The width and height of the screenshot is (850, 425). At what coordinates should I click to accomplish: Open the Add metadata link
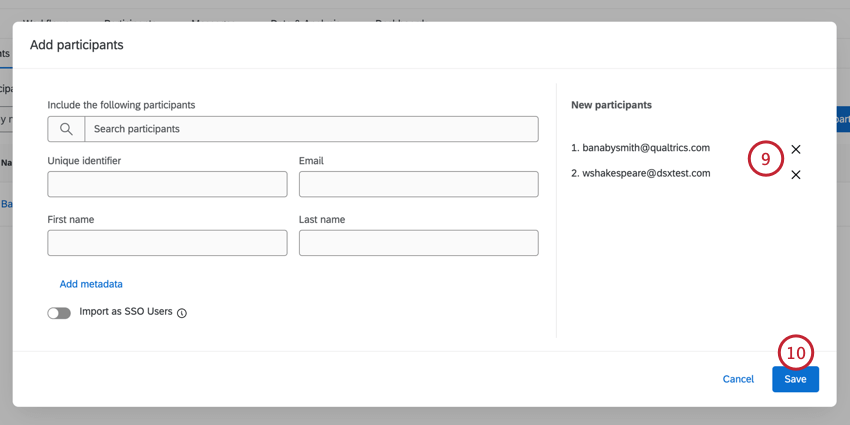pos(91,284)
